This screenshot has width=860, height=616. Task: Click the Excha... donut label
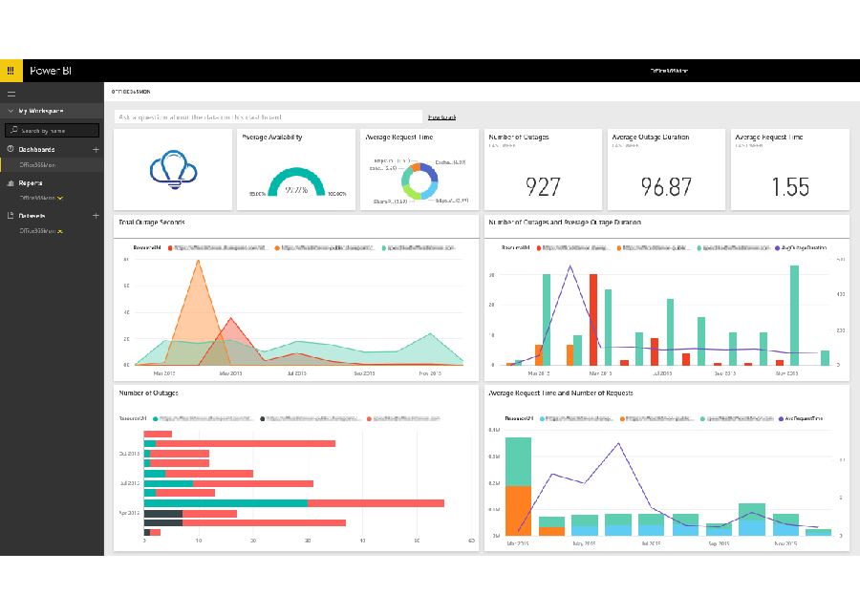click(x=450, y=162)
